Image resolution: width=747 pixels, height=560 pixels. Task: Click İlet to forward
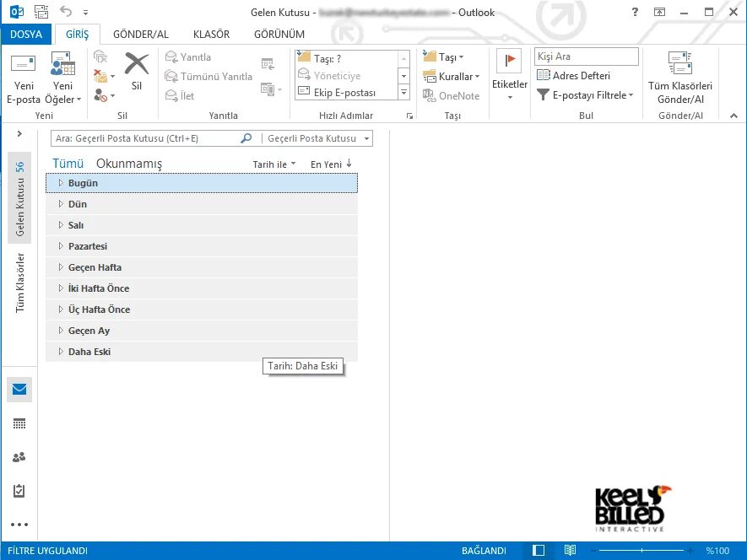pos(180,95)
